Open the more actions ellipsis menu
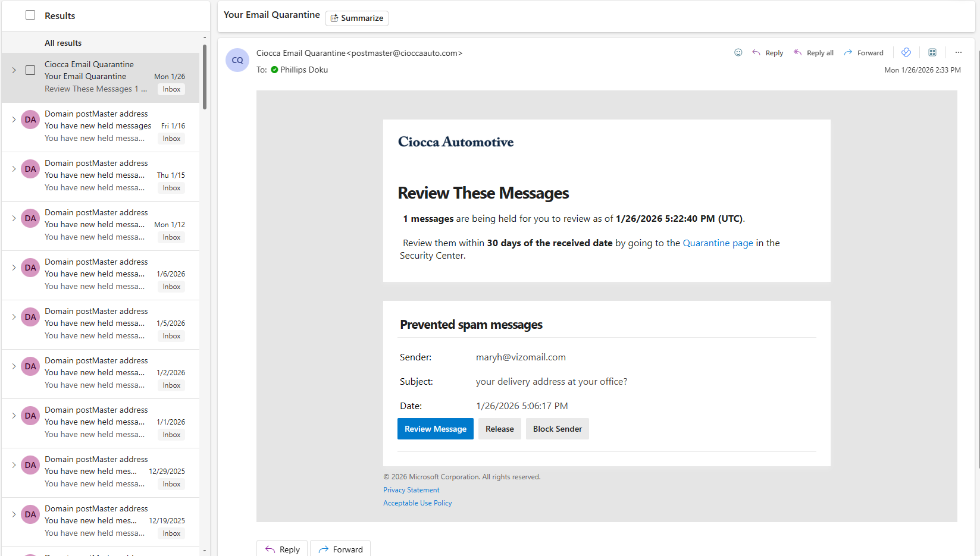Image resolution: width=980 pixels, height=556 pixels. (959, 52)
